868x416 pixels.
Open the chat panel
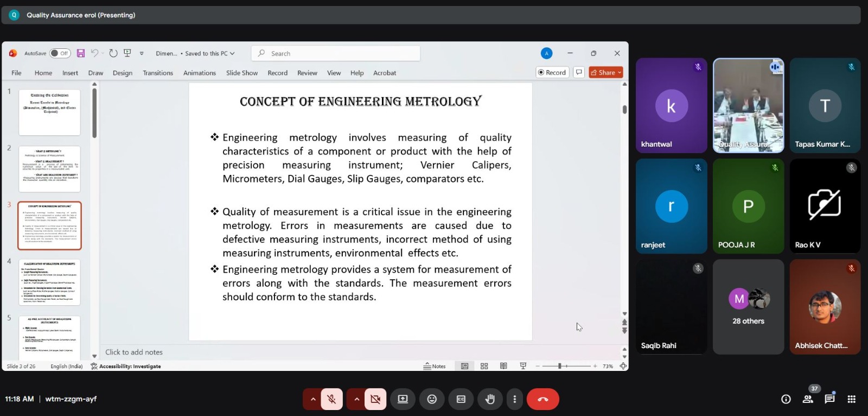[829, 399]
